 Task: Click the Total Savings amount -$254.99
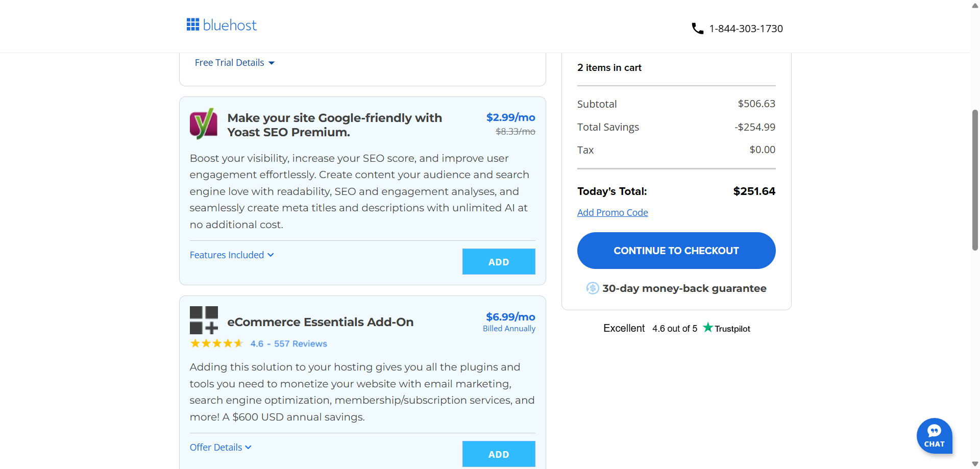pos(755,127)
